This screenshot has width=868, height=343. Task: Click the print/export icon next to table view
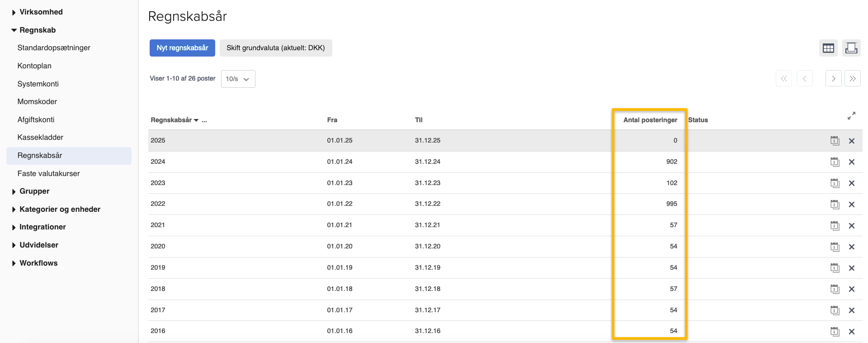851,48
